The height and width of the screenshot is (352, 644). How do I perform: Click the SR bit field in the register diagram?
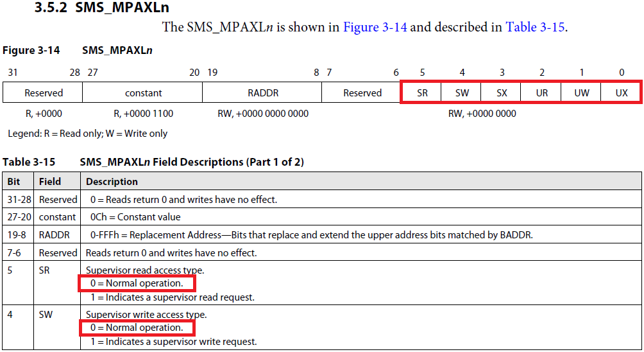422,93
